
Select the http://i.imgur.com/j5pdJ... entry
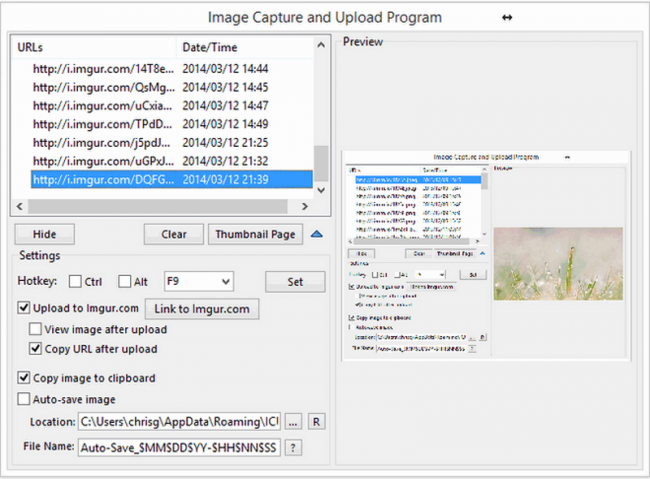102,143
